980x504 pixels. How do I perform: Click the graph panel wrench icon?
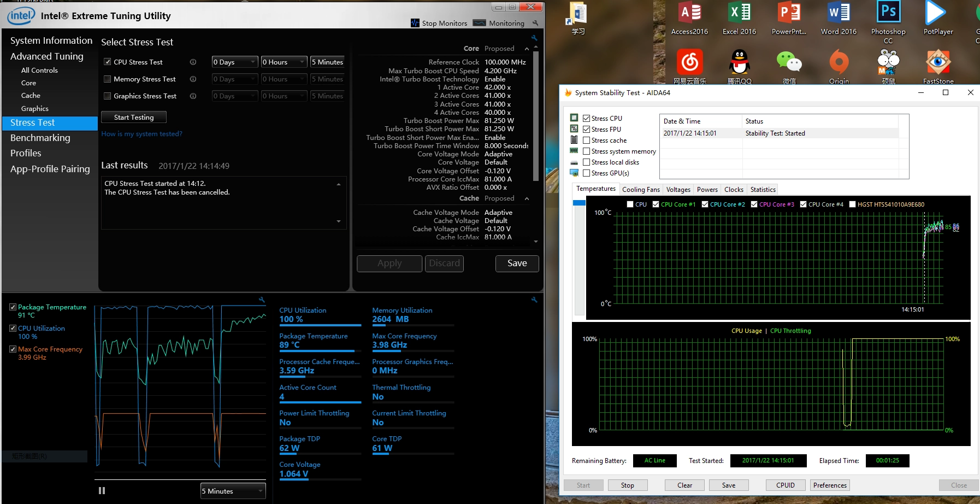click(x=262, y=300)
